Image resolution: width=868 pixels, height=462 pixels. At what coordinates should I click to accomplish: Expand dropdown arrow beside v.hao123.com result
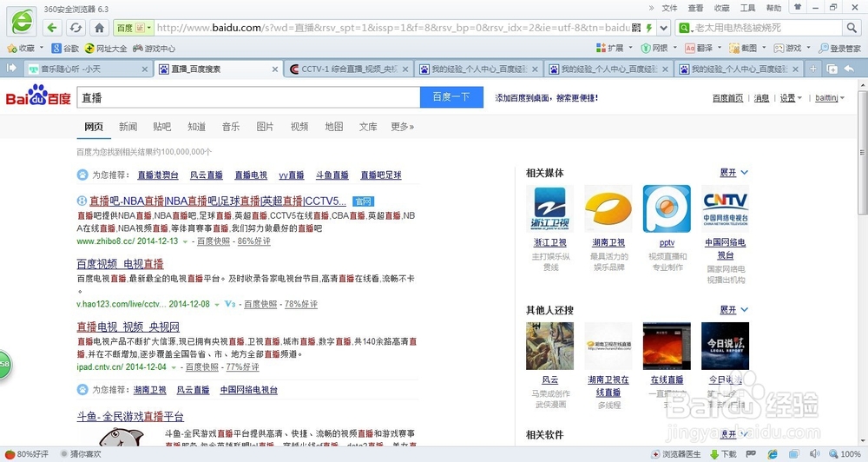[x=217, y=304]
